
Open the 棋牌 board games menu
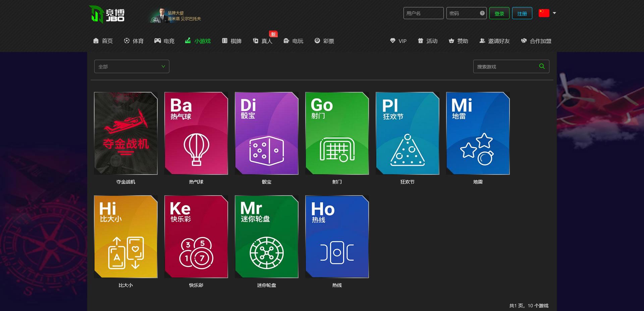click(x=232, y=41)
